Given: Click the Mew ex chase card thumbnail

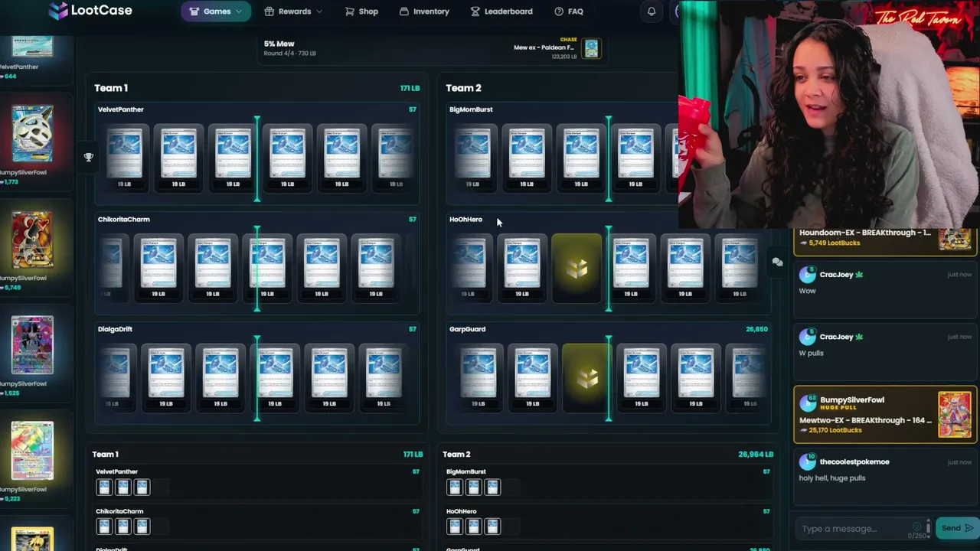Looking at the screenshot, I should pos(591,49).
